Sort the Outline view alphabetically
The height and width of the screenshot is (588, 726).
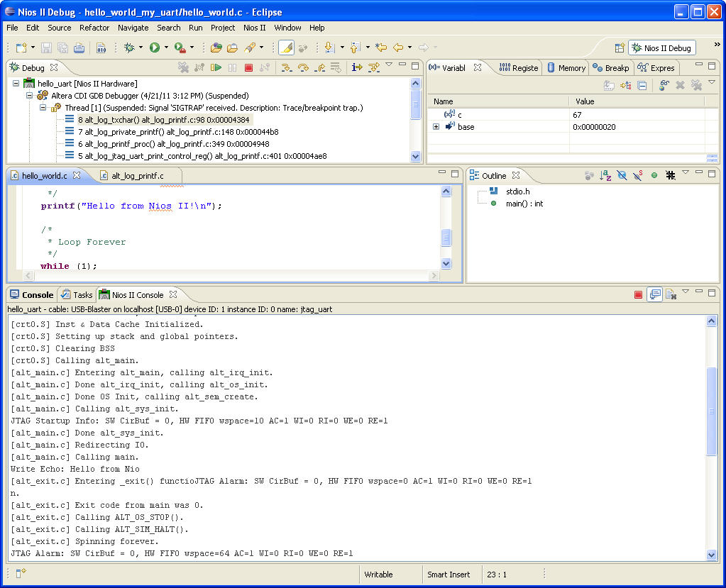click(x=605, y=175)
